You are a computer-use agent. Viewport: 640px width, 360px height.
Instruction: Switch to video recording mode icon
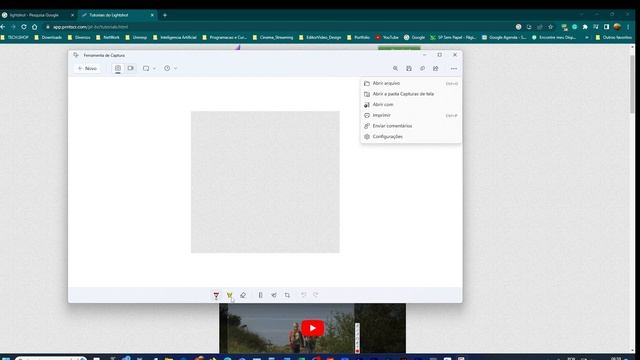131,68
